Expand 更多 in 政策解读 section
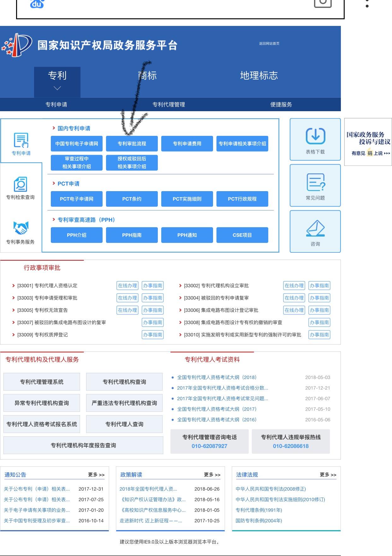 click(x=212, y=474)
